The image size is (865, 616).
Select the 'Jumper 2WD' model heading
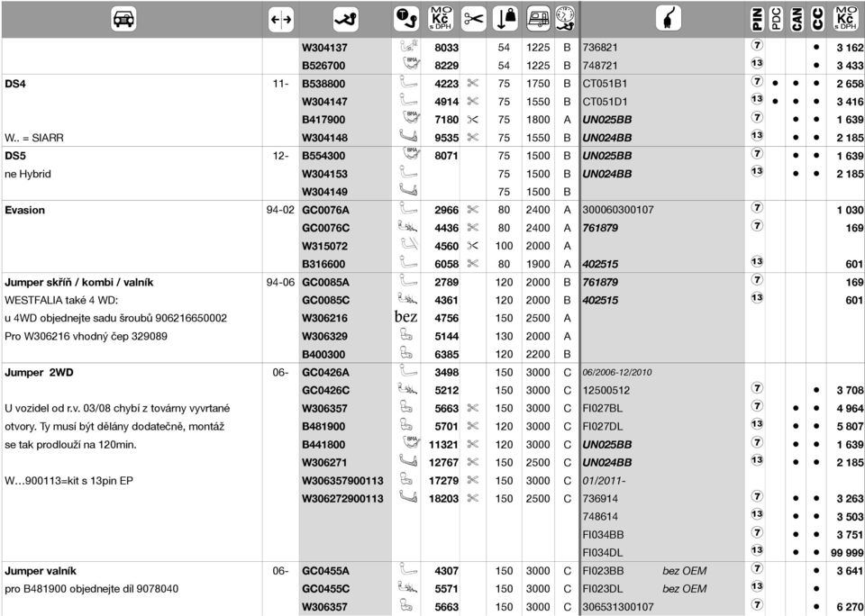(x=39, y=373)
